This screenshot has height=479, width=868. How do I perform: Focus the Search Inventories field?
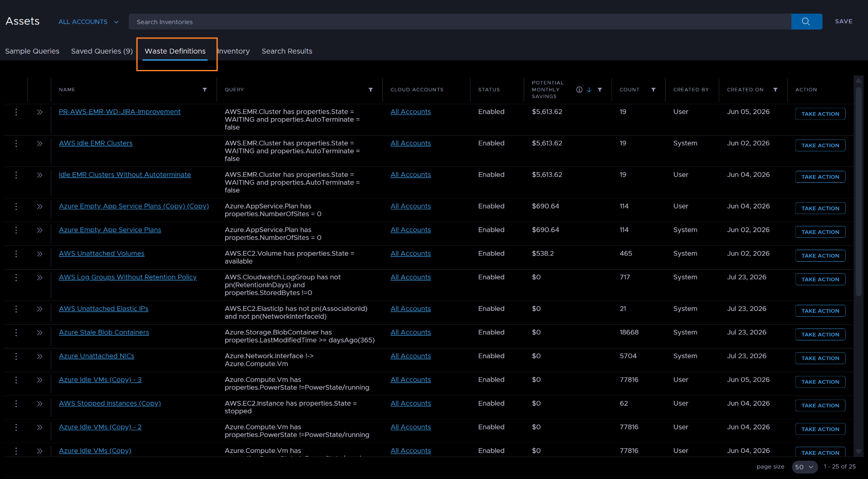(x=460, y=22)
